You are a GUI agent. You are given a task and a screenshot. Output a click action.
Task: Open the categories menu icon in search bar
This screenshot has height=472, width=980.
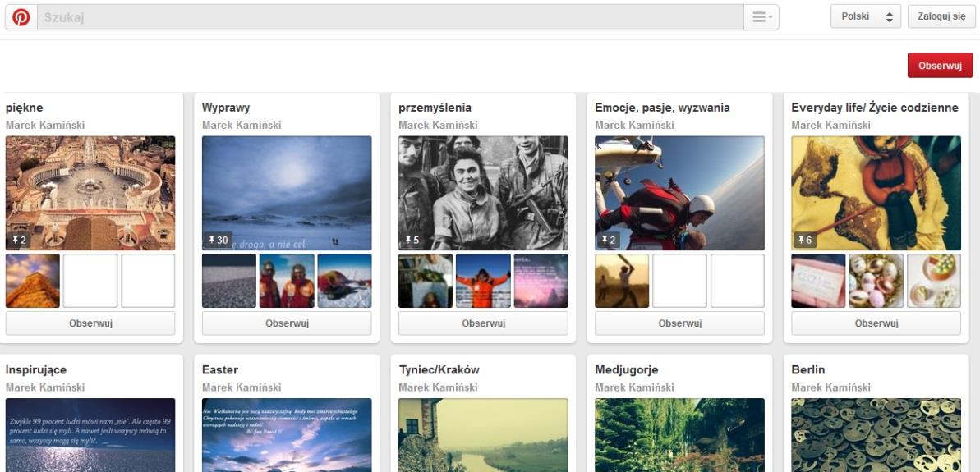(761, 17)
